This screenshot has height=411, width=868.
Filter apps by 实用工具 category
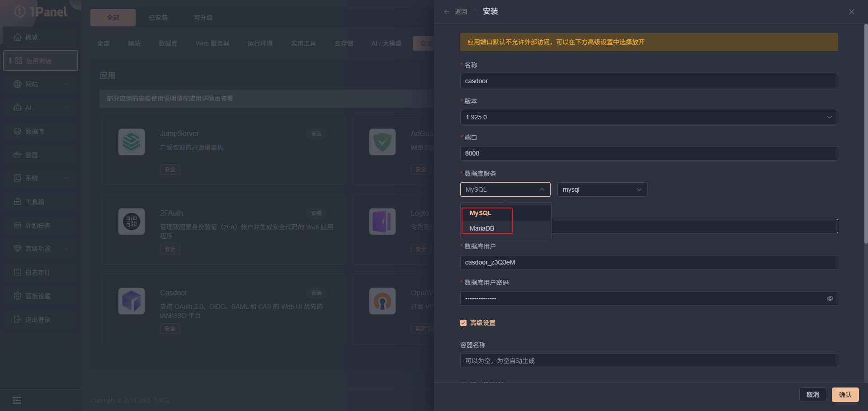pyautogui.click(x=303, y=43)
